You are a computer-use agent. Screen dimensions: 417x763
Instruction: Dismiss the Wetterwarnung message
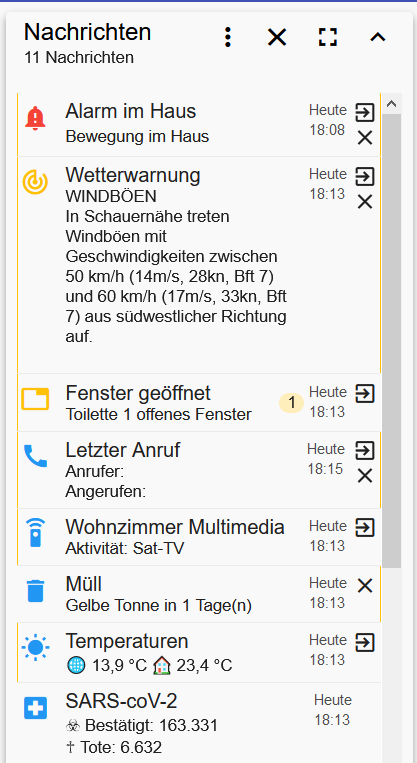coord(365,202)
